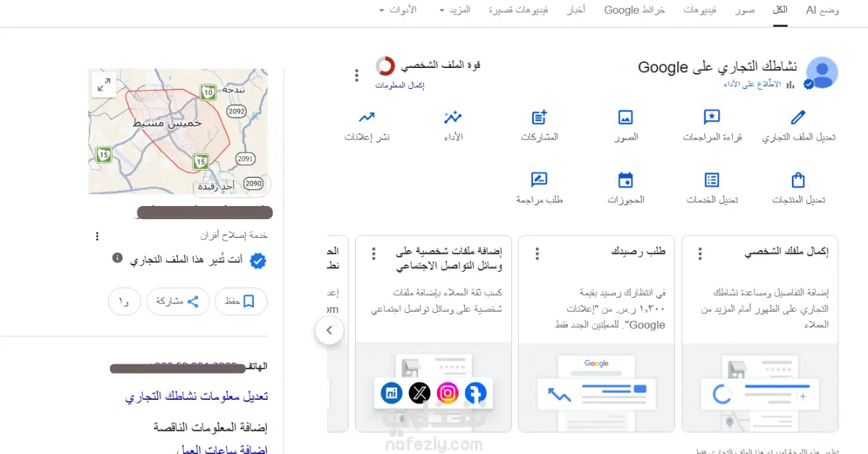Expand the المزيد more dropdown

point(455,10)
